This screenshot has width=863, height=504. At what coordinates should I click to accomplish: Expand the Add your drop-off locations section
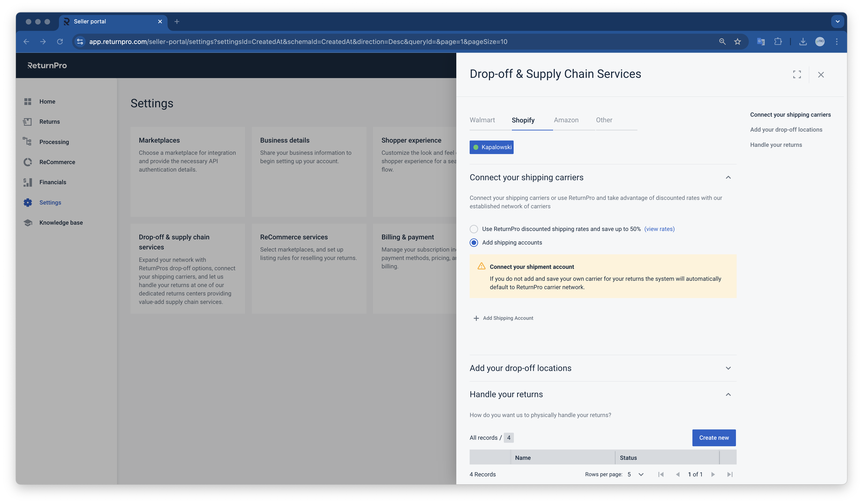point(728,368)
